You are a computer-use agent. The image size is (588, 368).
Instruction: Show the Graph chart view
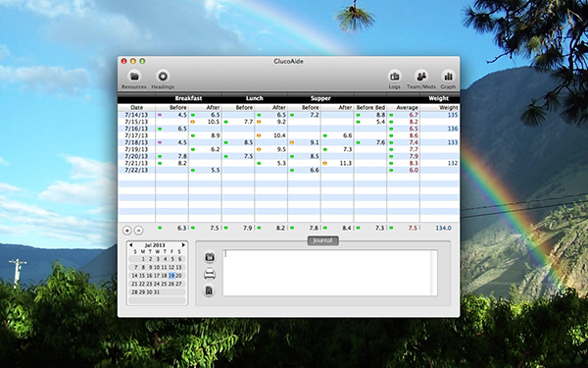[448, 77]
